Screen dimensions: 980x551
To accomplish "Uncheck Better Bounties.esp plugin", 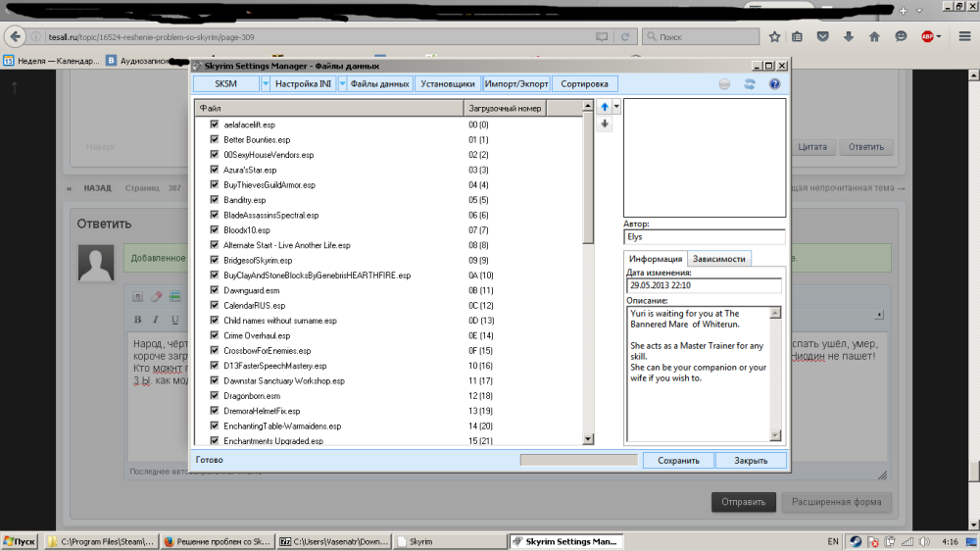I will coord(215,139).
